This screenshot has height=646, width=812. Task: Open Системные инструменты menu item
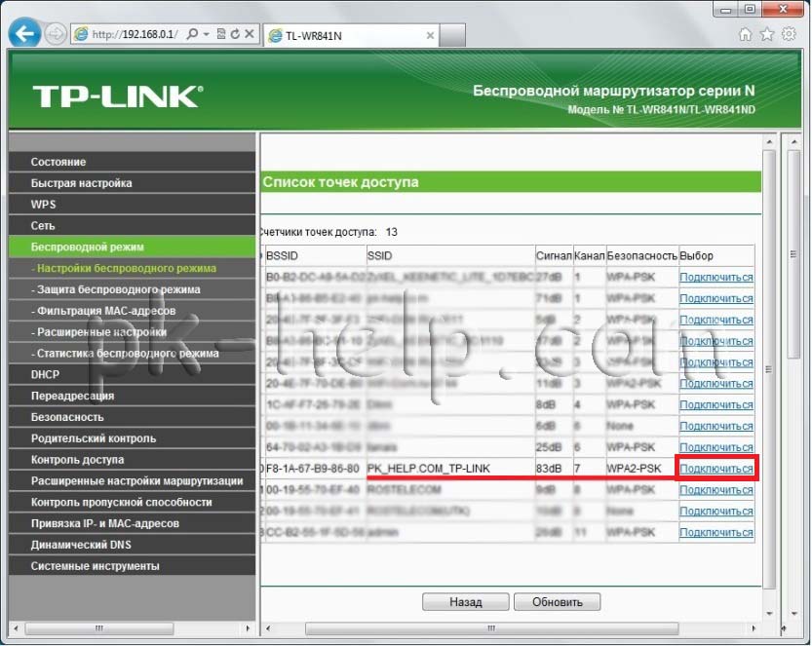click(132, 566)
